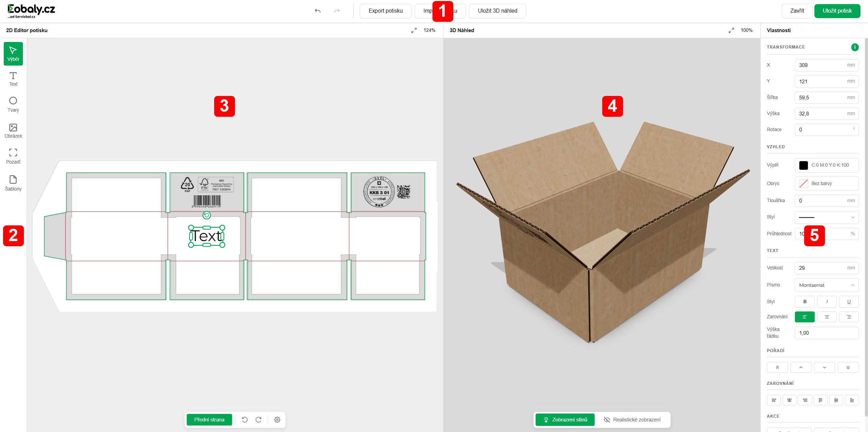
Task: Open the Obrázek image tool
Action: tap(13, 131)
